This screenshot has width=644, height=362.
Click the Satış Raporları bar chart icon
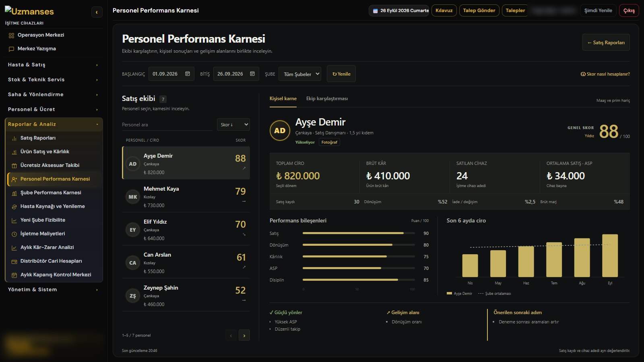14,138
